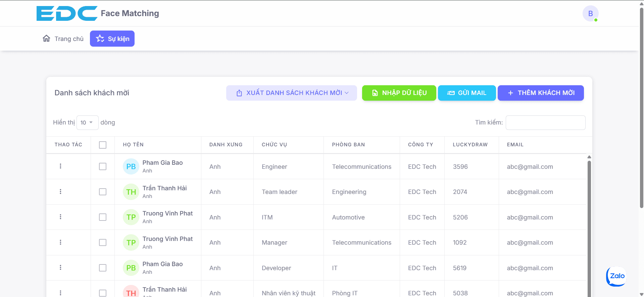
Task: Click the EDC Face Matching logo
Action: coord(98,13)
